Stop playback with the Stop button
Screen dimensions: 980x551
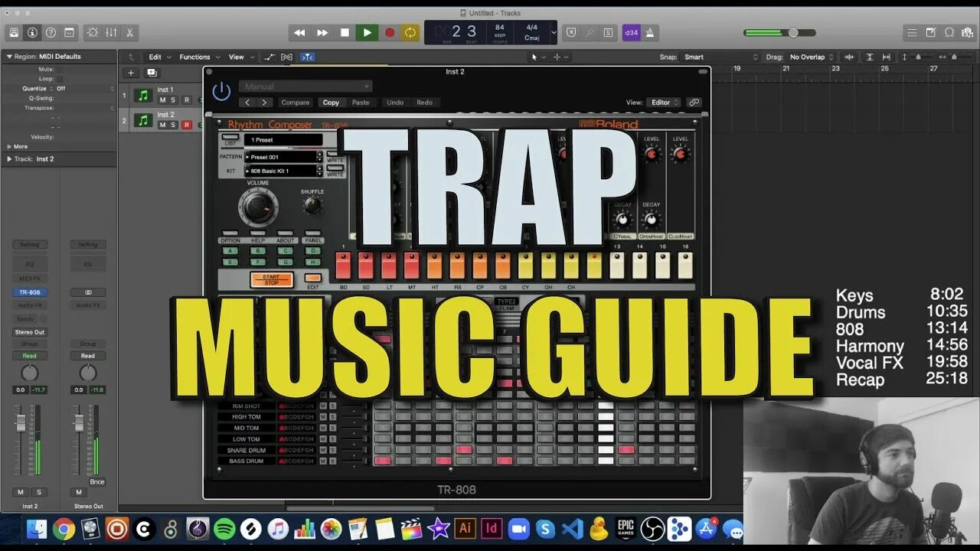click(x=345, y=32)
